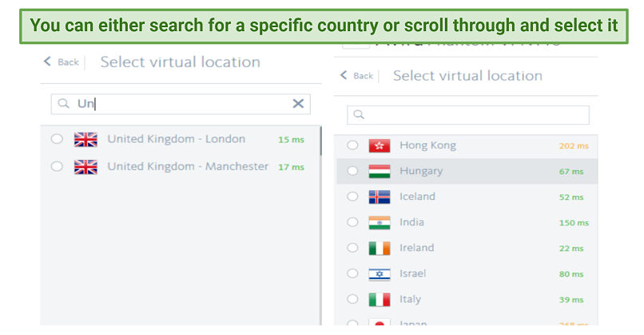Click the magnifier icon in left search box
Viewport: 644px width, 335px height.
click(x=63, y=103)
